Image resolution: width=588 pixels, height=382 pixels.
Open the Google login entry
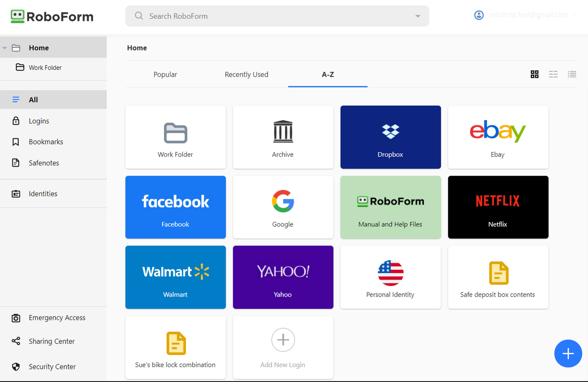[x=283, y=207]
